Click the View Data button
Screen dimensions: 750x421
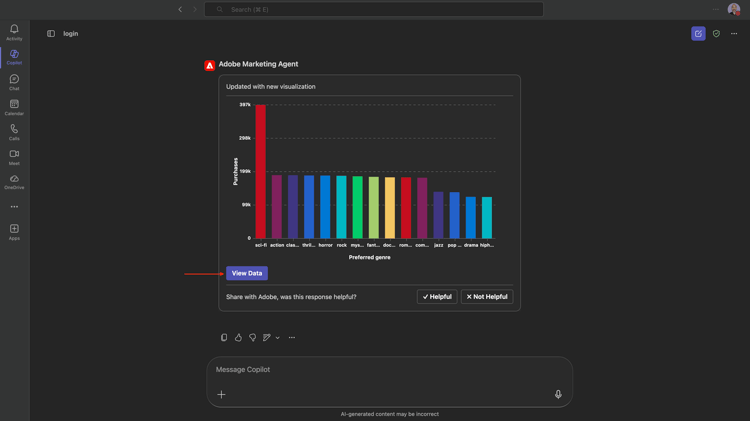tap(247, 273)
